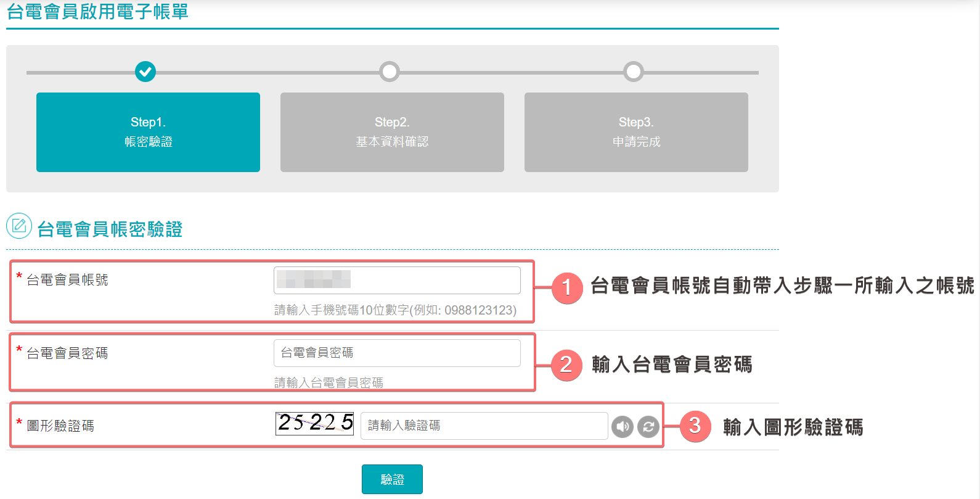Focus the 台電會員帳號 account field
980x499 pixels.
(397, 280)
